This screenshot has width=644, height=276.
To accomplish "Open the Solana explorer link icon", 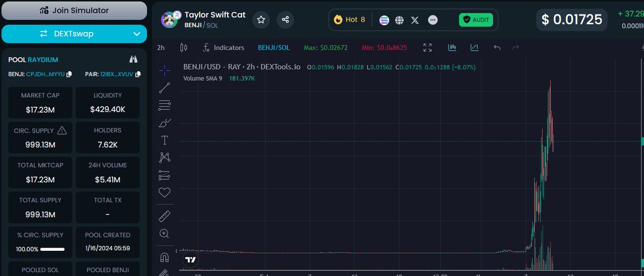I will click(x=384, y=20).
